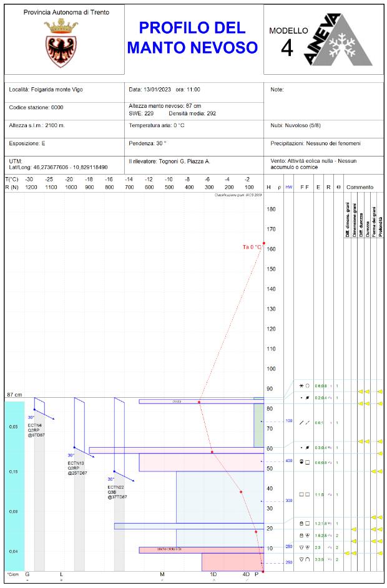Click the half-filled rounded symbol beside density 400
Image resolution: width=387 pixels, height=588 pixels.
click(x=301, y=463)
